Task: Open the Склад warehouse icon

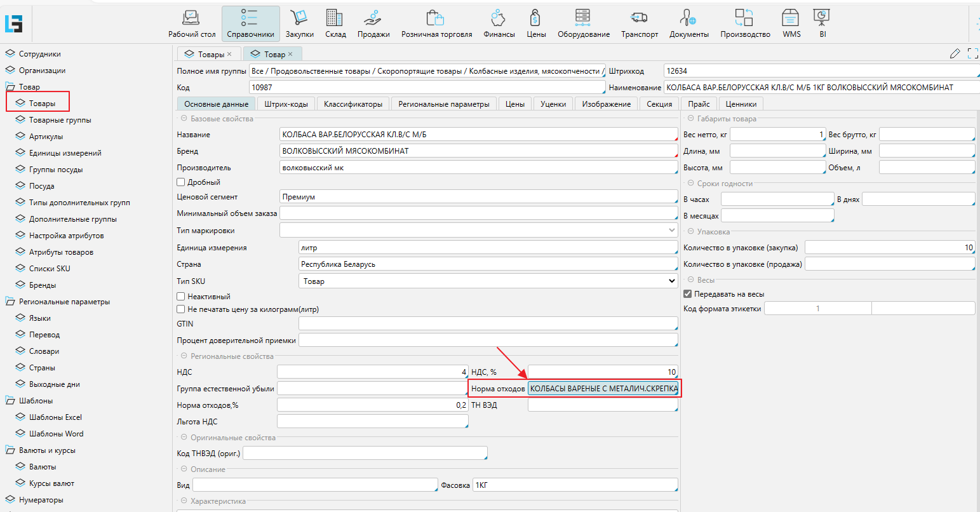Action: click(335, 18)
